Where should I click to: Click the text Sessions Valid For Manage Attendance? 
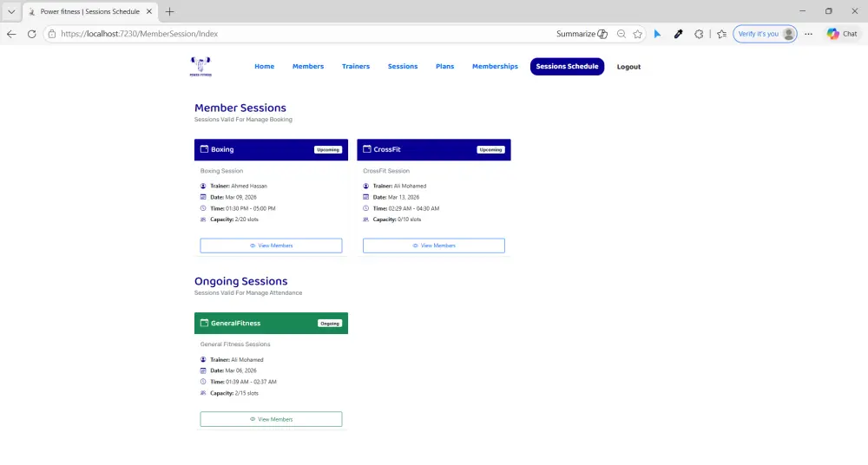point(248,293)
